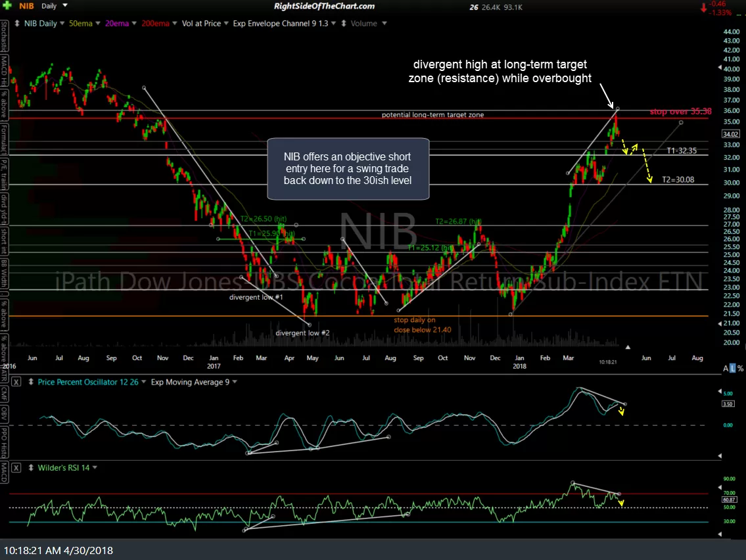Open the 50ema indicator dropdown
Viewport: 746px width, 560px height.
97,23
